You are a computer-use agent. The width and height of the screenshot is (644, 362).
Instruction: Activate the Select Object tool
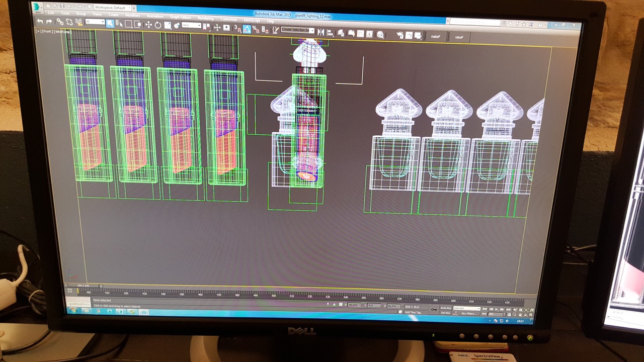point(110,23)
